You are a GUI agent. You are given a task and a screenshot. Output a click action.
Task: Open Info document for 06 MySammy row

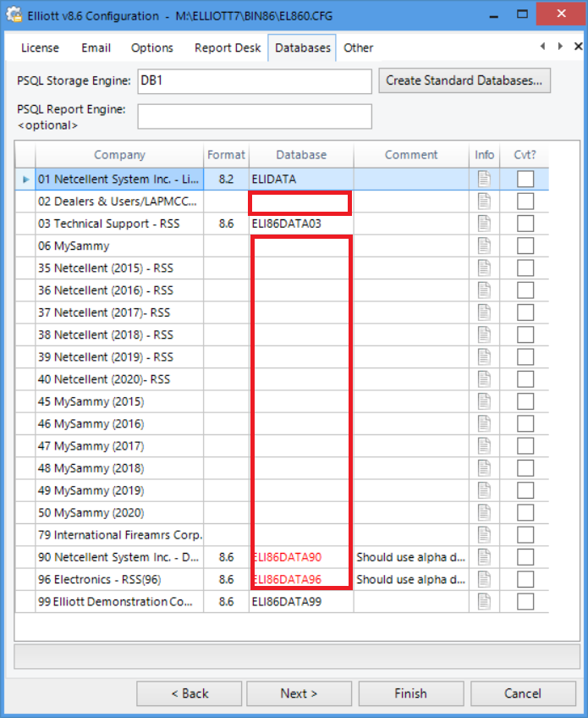[x=484, y=246]
